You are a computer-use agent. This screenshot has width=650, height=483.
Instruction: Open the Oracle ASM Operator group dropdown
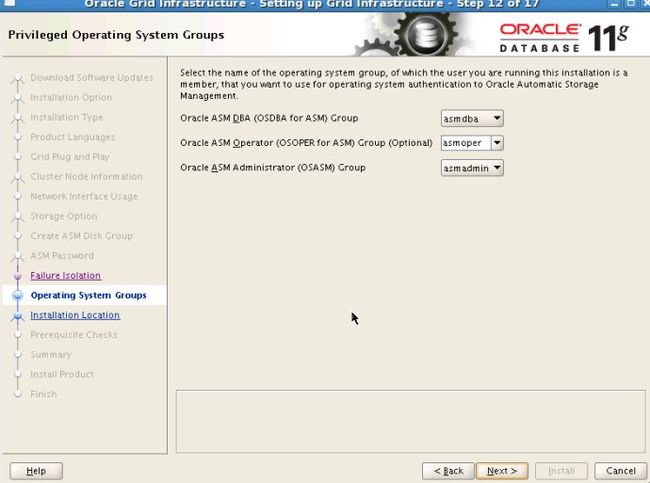pos(472,143)
